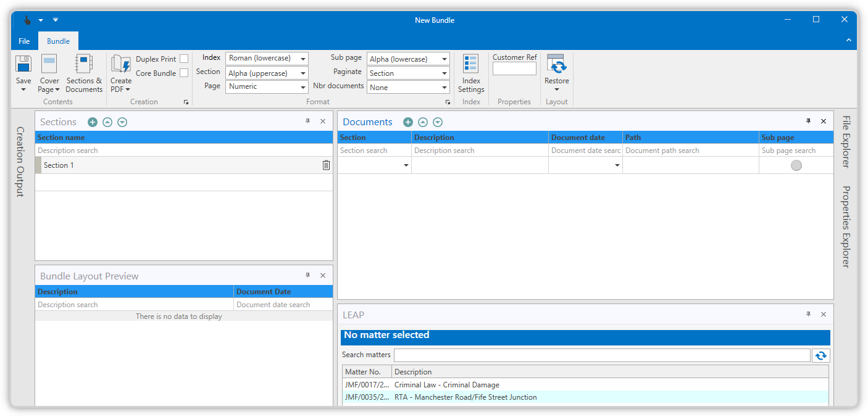
Task: Enable the Duplex Print checkbox
Action: [184, 59]
